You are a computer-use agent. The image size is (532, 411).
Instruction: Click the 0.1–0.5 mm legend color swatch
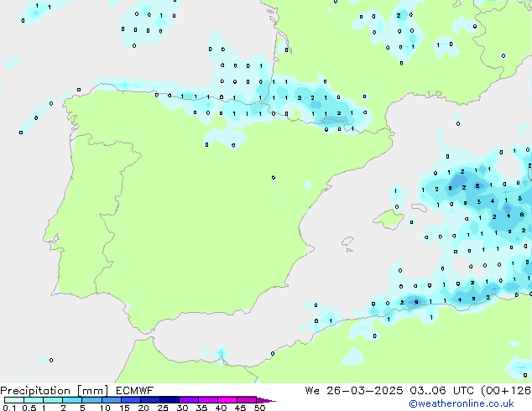click(x=14, y=400)
